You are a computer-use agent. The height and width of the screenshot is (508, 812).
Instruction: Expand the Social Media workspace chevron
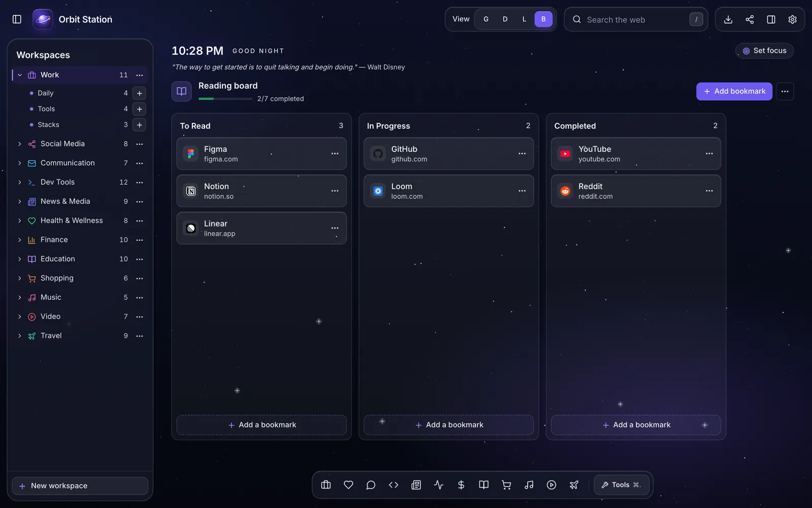pos(20,144)
